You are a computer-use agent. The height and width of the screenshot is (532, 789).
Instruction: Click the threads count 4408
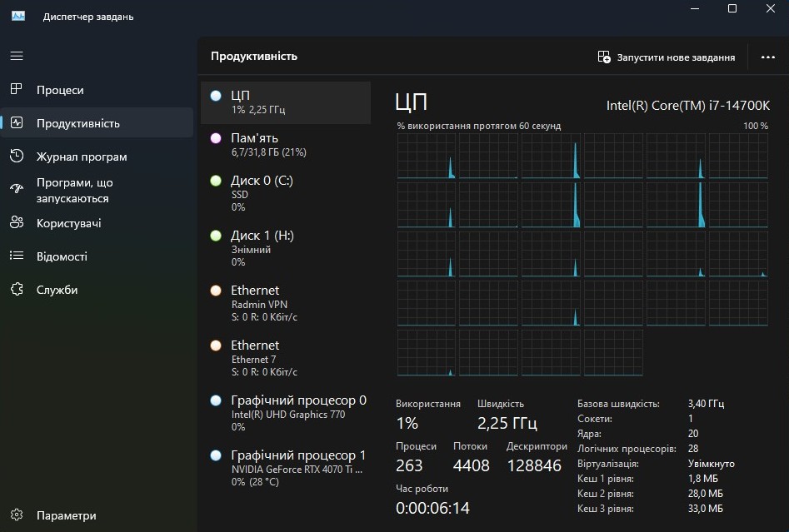point(471,465)
